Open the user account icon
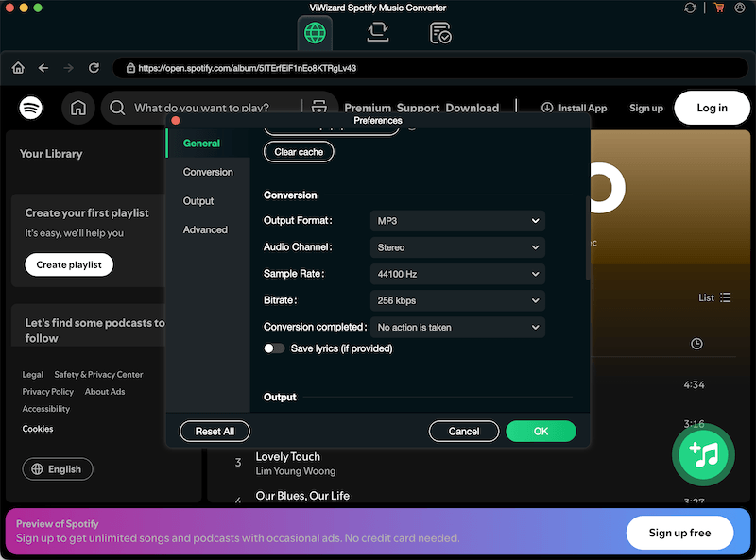756x560 pixels. click(x=740, y=8)
